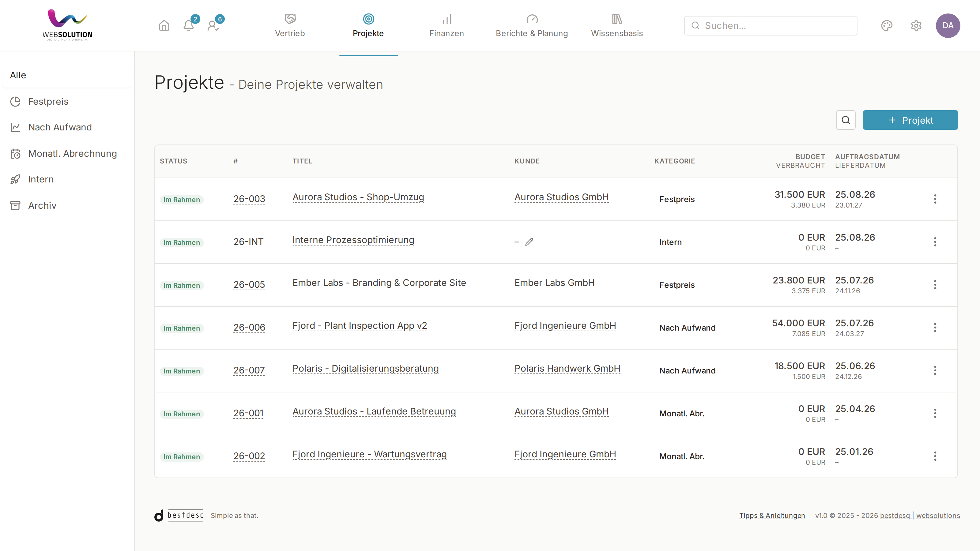Switch to the Finanzen tab
This screenshot has height=551, width=980.
click(447, 26)
